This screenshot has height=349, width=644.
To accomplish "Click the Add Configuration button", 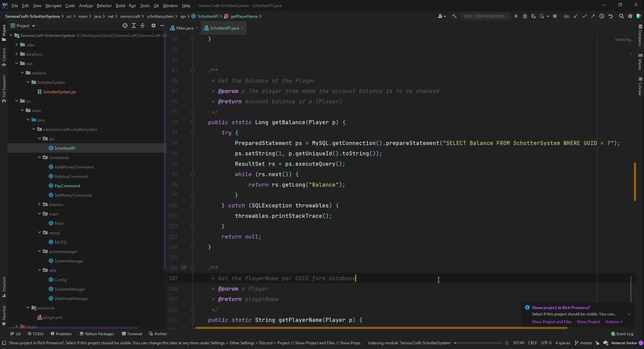I will point(485,16).
